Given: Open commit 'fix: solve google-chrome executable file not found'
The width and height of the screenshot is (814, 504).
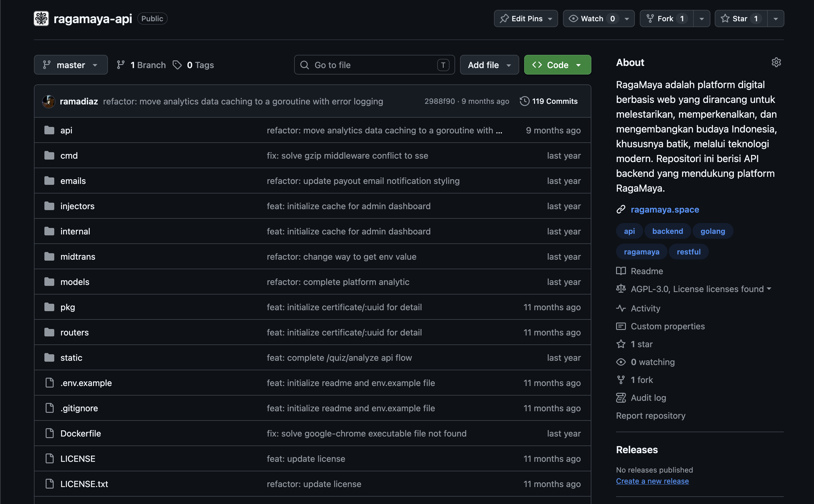Looking at the screenshot, I should click(x=367, y=433).
